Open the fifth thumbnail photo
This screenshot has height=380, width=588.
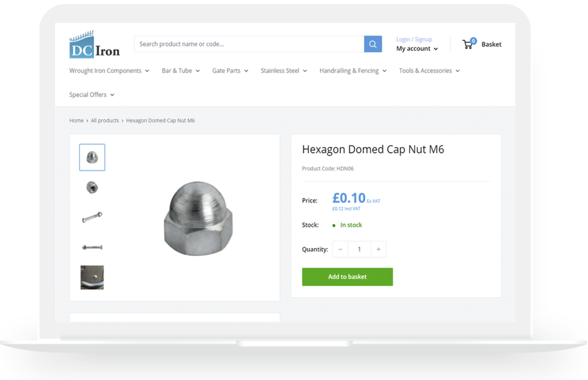[92, 277]
